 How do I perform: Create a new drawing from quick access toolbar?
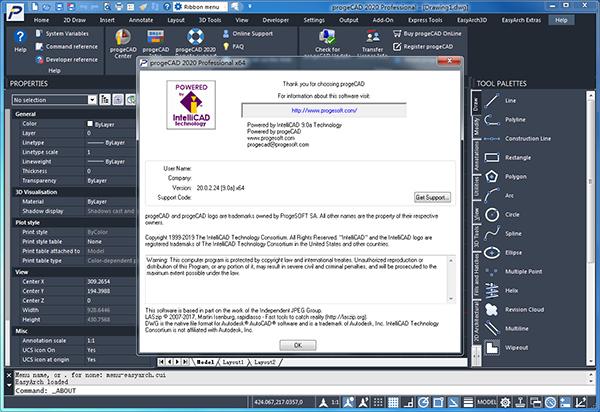pos(35,7)
